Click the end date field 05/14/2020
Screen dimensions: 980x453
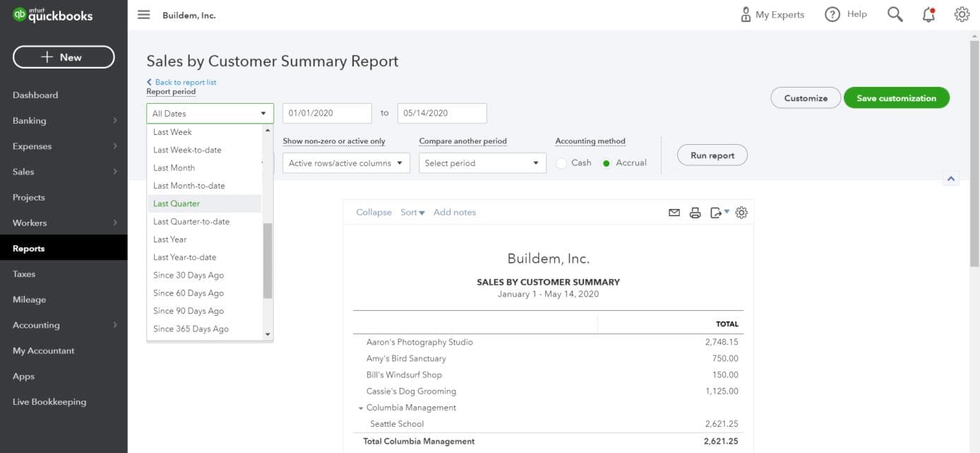click(442, 113)
